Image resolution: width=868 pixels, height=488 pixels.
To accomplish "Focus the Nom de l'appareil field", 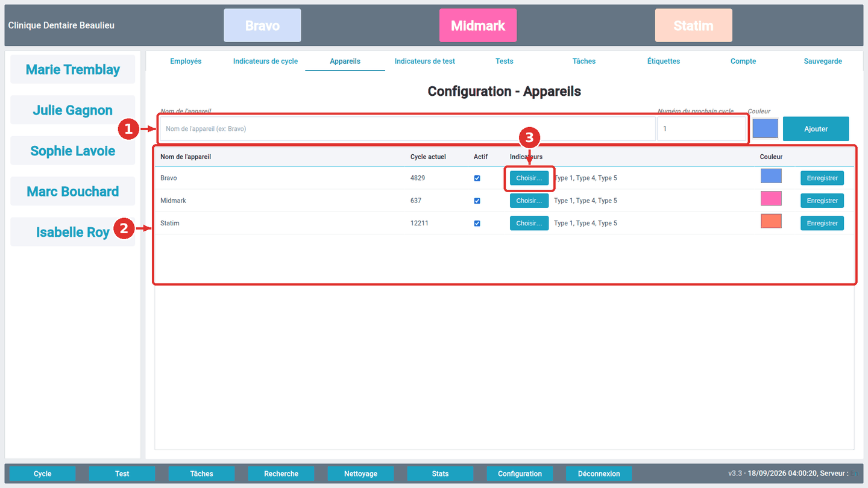I will tap(407, 129).
